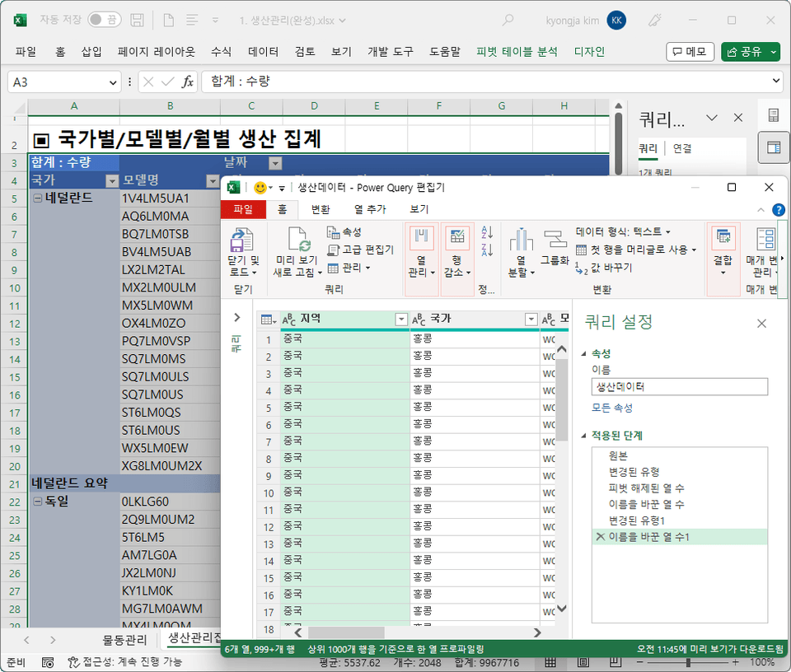The width and height of the screenshot is (791, 672).
Task: Click the Manage Columns icon
Action: point(421,239)
